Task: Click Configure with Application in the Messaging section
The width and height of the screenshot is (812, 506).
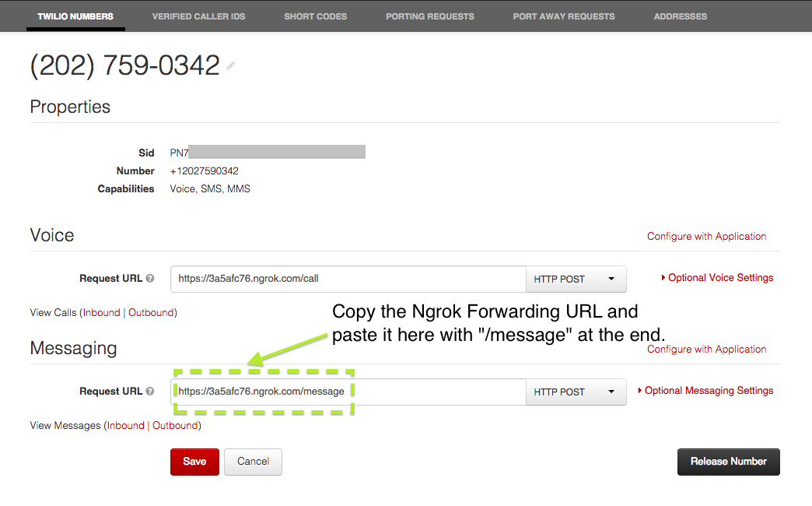Action: pyautogui.click(x=706, y=350)
